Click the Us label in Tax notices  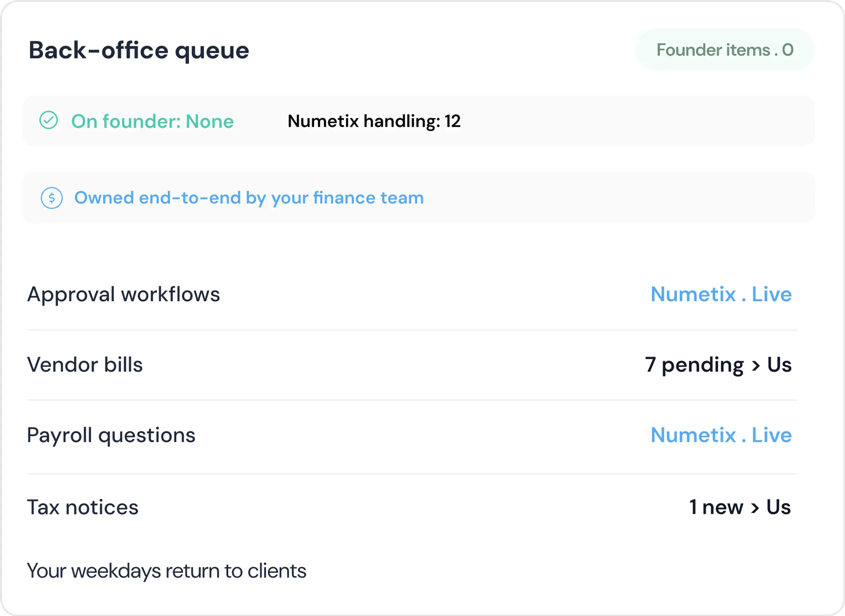pyautogui.click(x=779, y=507)
